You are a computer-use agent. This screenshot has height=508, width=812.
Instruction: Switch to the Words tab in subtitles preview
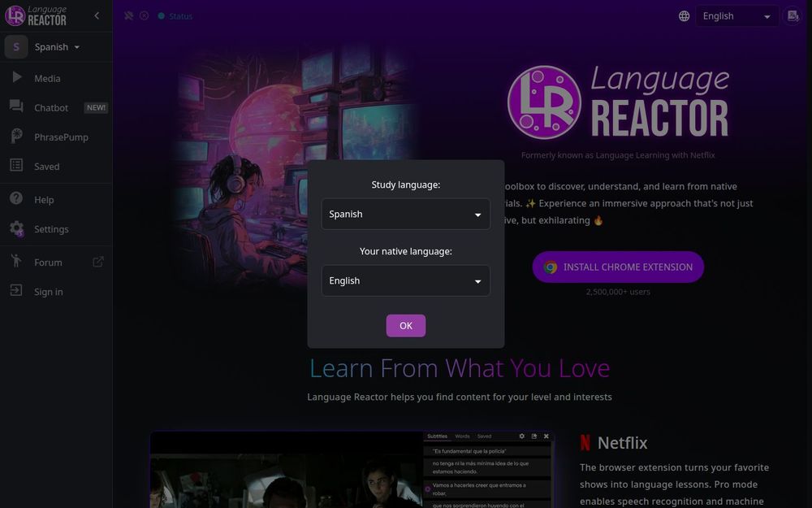pos(463,436)
